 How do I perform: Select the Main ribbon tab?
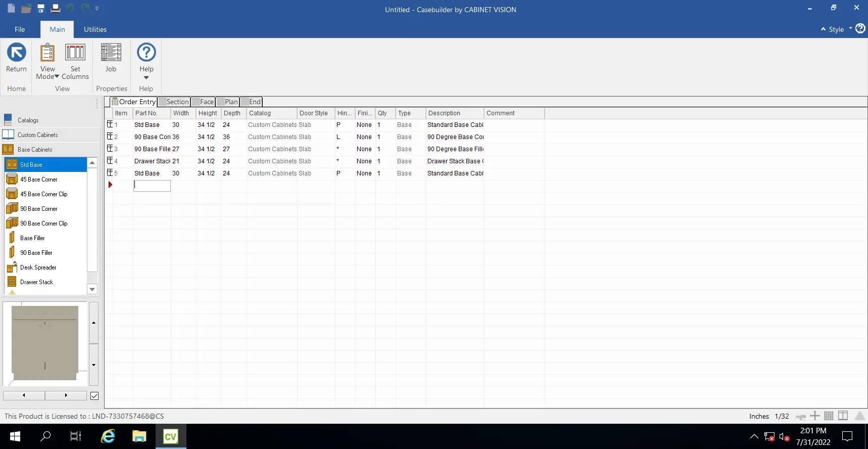[x=57, y=29]
